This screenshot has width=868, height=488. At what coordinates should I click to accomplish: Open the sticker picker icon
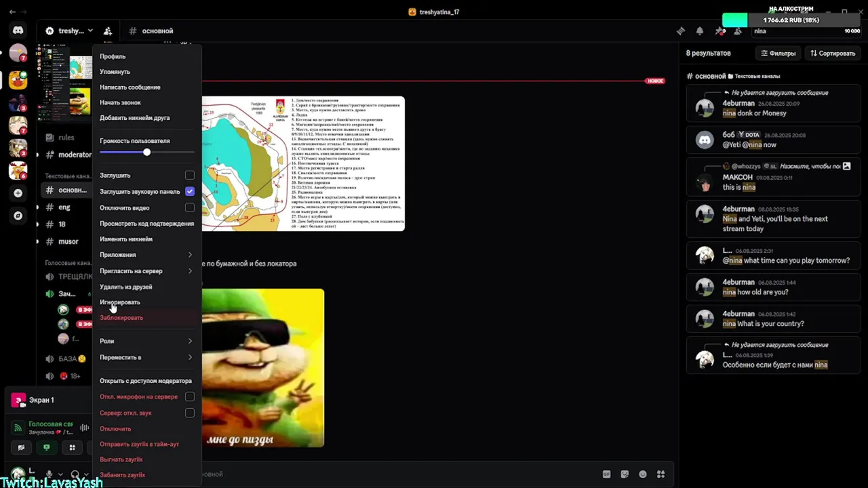[625, 474]
